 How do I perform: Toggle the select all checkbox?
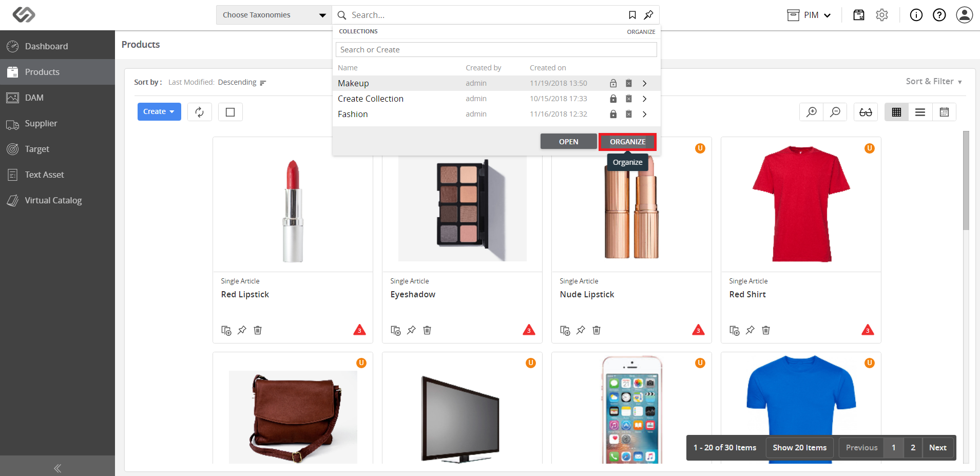pyautogui.click(x=230, y=112)
